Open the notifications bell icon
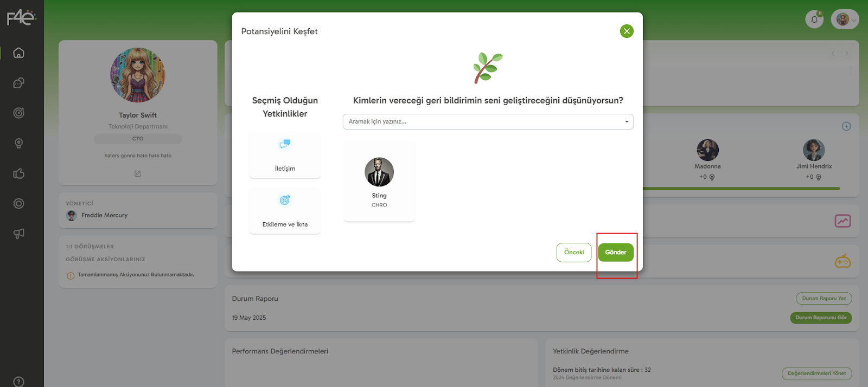This screenshot has height=387, width=868. (x=814, y=20)
